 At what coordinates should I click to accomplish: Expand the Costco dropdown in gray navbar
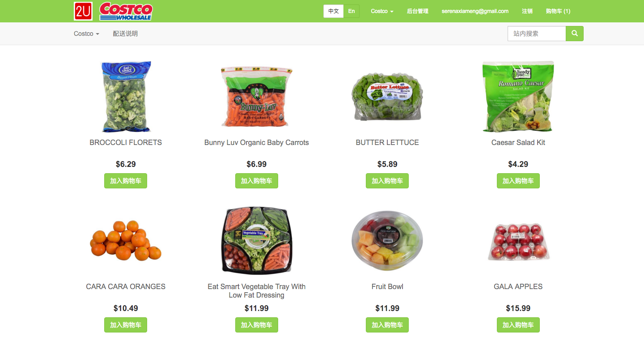[86, 34]
